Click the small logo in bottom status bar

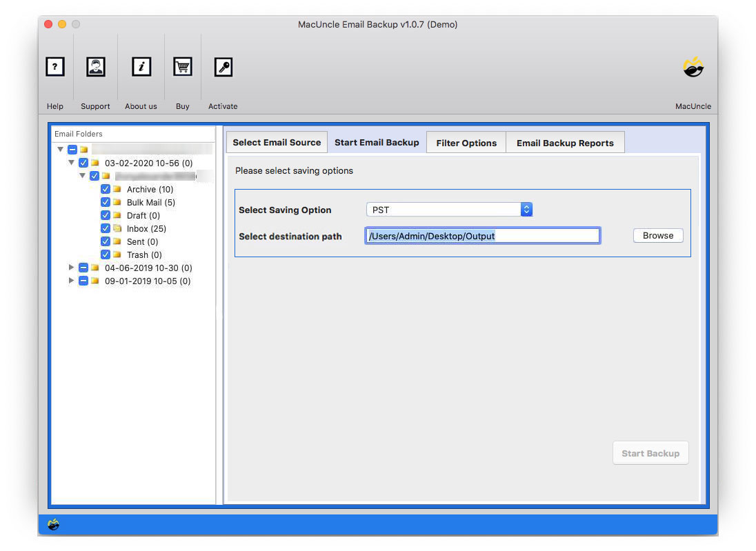(x=54, y=525)
